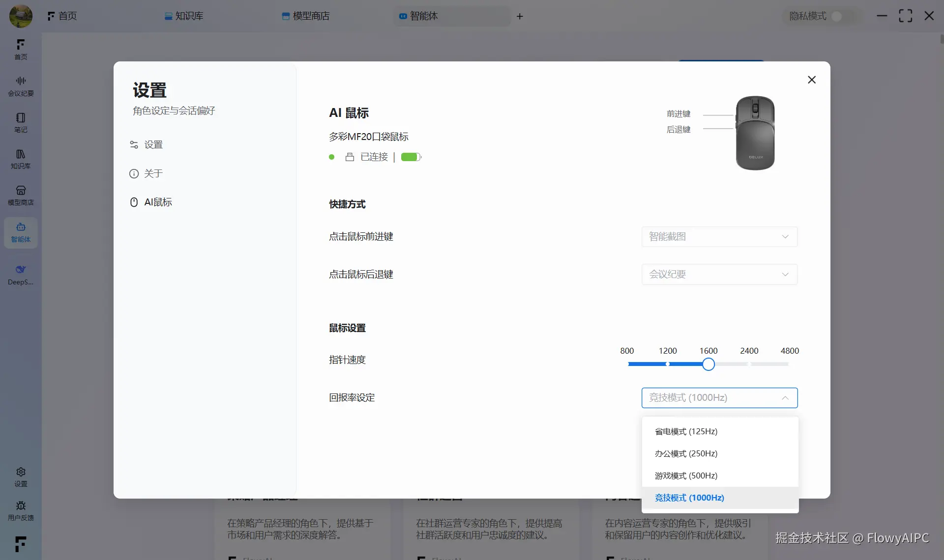944x560 pixels.
Task: Toggle Privacy Mode (隐私模式) switch
Action: pos(841,16)
